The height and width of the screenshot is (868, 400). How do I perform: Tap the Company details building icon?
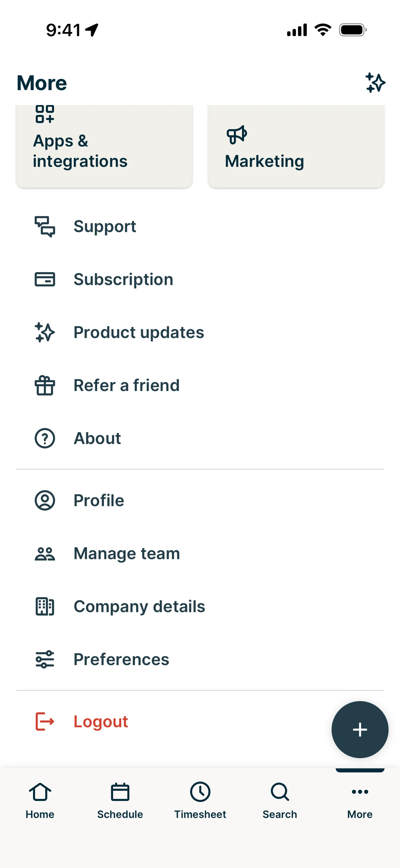(45, 606)
